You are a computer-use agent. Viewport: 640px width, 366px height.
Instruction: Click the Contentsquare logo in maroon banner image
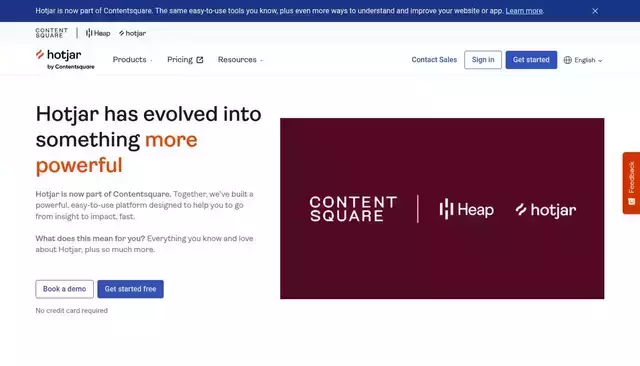coord(353,209)
